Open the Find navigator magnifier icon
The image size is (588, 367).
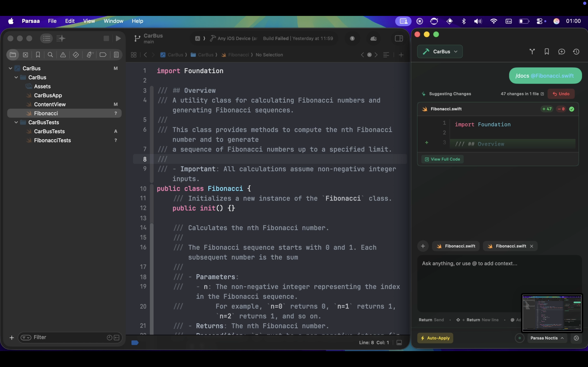pyautogui.click(x=50, y=55)
